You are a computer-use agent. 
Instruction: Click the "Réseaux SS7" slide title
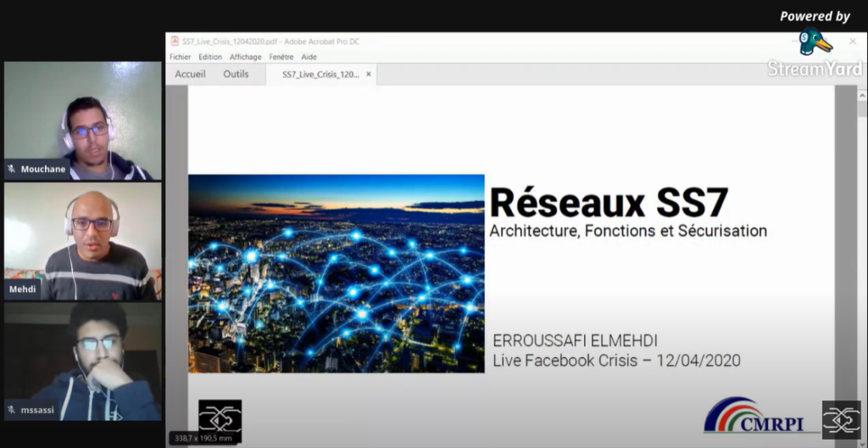pos(609,203)
